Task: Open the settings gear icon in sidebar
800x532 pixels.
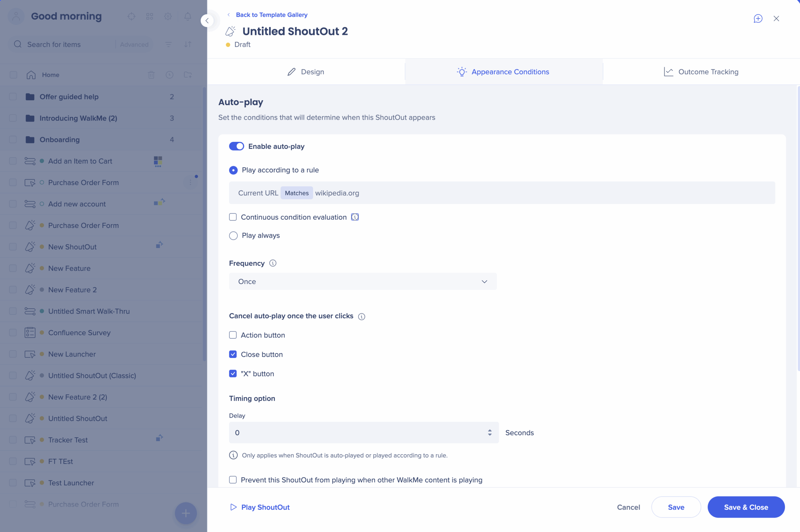Action: click(x=168, y=16)
